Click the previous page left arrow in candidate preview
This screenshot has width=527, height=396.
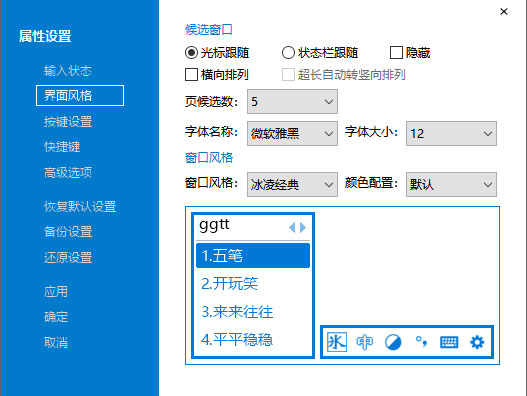coord(292,228)
